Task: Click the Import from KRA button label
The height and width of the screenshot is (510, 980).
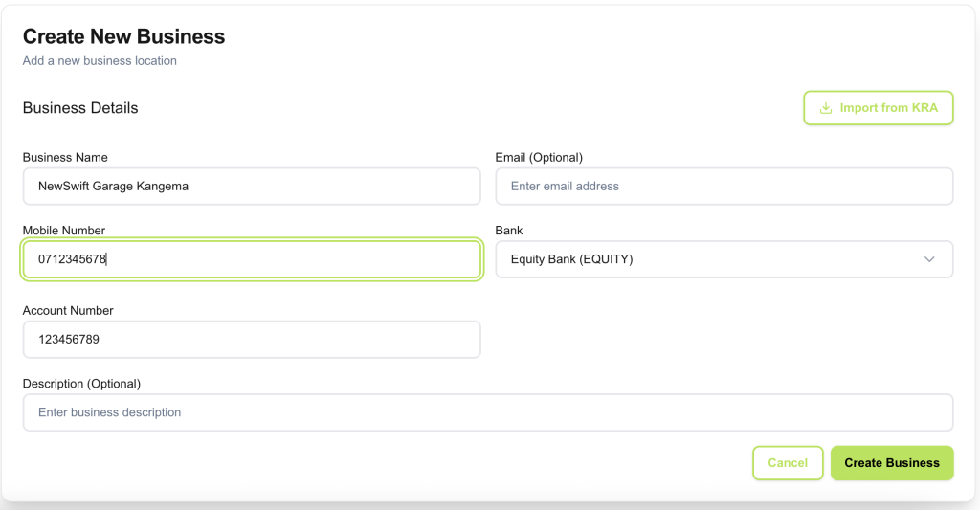Action: 888,108
